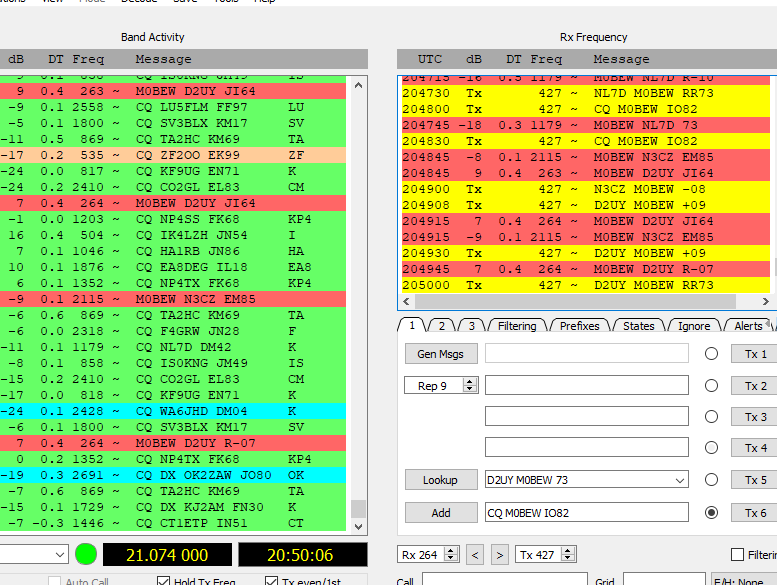777x585 pixels.
Task: Select the CQ CT1ETP IN51 decode row
Action: 173,523
